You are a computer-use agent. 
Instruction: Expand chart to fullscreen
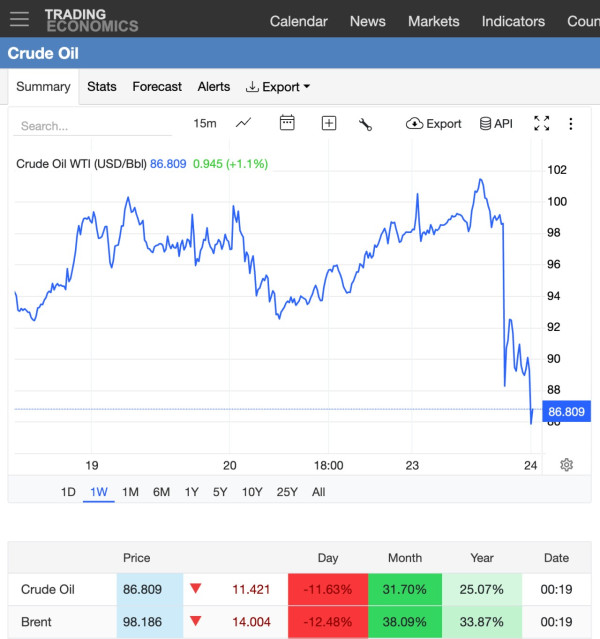(x=542, y=123)
